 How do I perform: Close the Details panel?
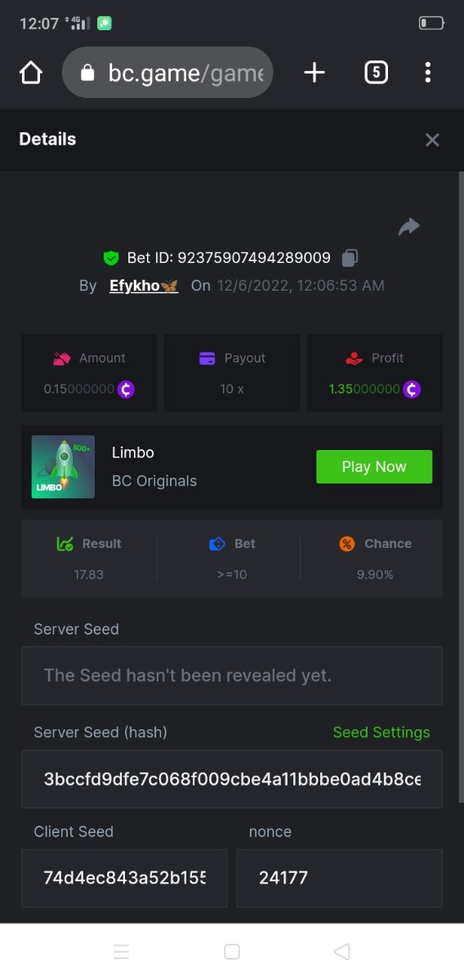tap(432, 140)
